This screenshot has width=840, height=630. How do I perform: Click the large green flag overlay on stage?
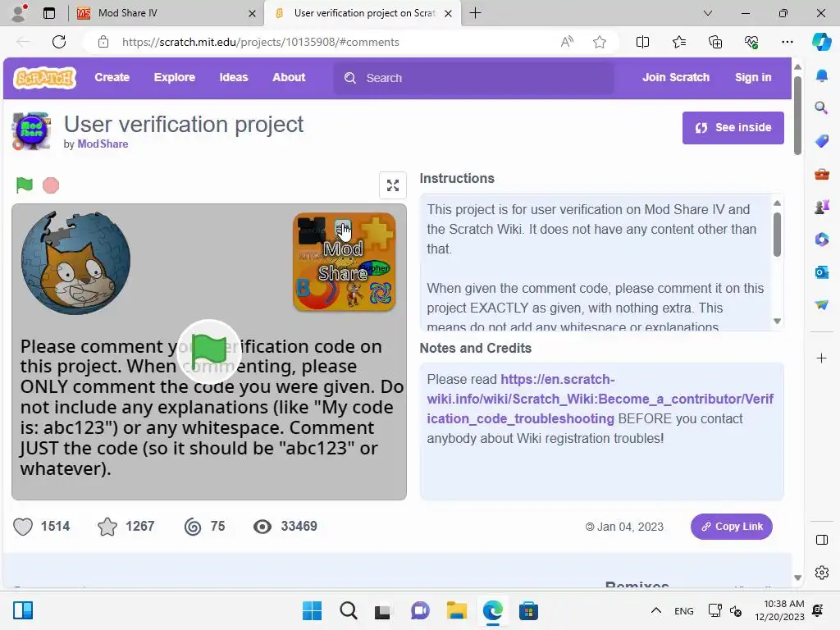(x=209, y=351)
